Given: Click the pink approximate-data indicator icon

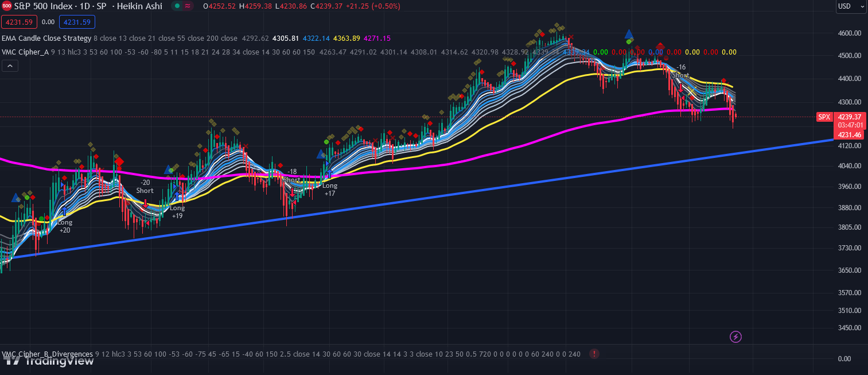Looking at the screenshot, I should point(188,6).
